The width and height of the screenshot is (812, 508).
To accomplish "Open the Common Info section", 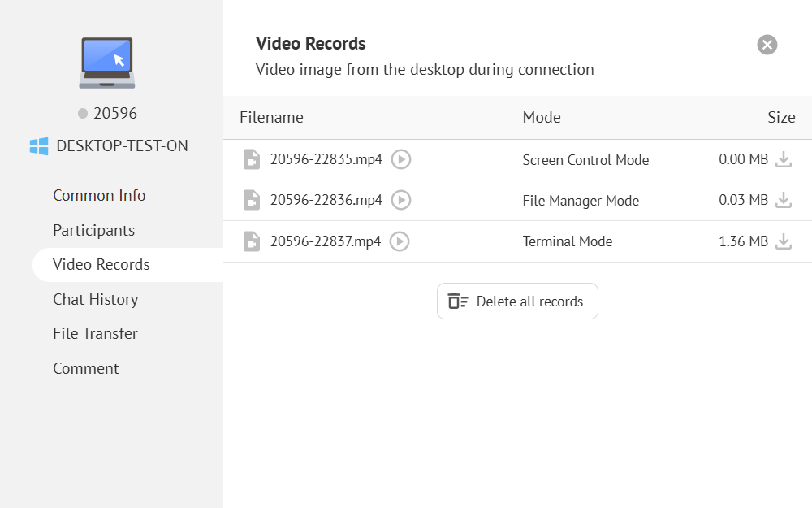I will (x=99, y=196).
